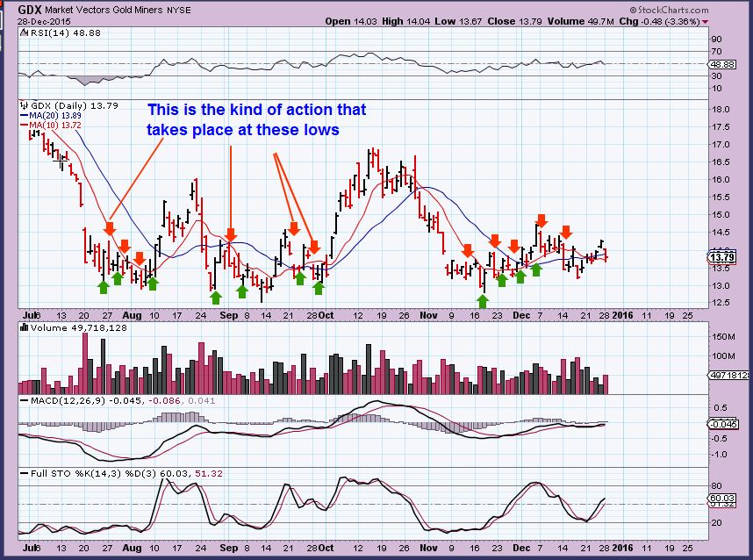Click the 'Chg -0.48 (-3.36%)' value
Image resolution: width=753 pixels, height=560 pixels.
[659, 21]
